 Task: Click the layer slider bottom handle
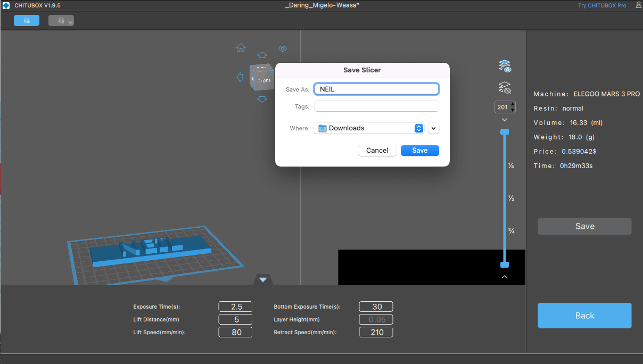505,264
